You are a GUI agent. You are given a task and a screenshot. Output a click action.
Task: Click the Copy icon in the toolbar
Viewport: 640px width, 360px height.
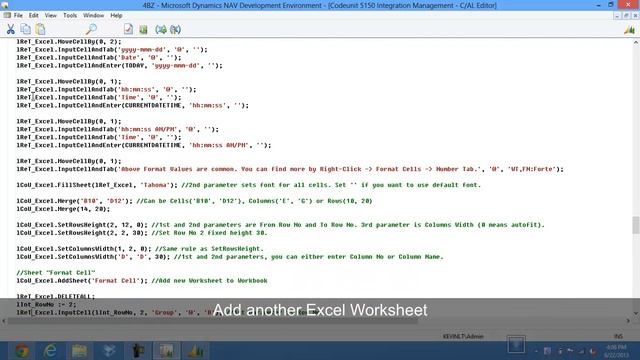25,29
